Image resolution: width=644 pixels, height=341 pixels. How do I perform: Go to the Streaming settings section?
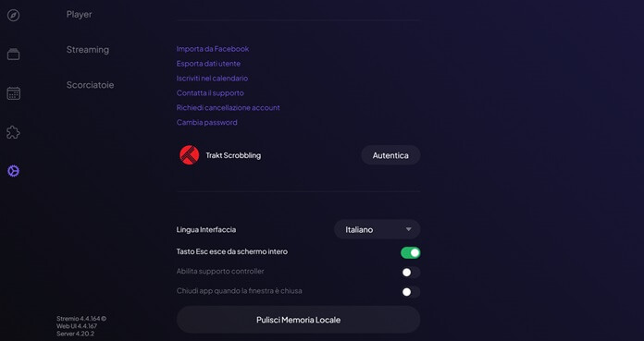click(88, 50)
